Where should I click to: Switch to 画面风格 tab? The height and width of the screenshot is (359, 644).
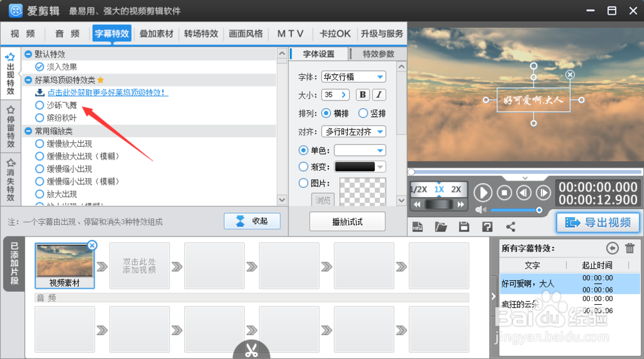(x=245, y=34)
